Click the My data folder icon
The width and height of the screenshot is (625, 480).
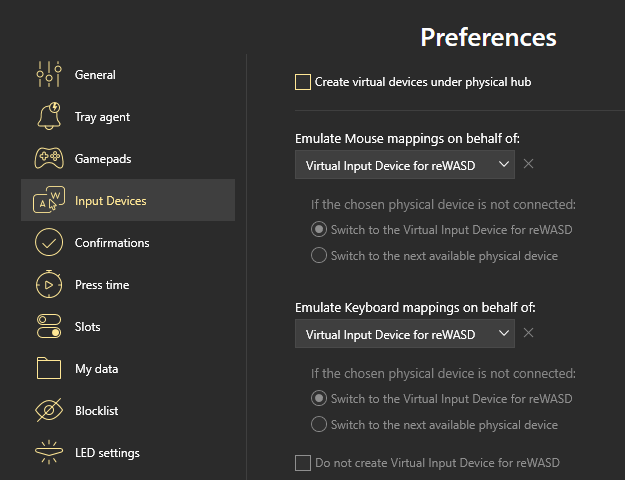tap(48, 369)
